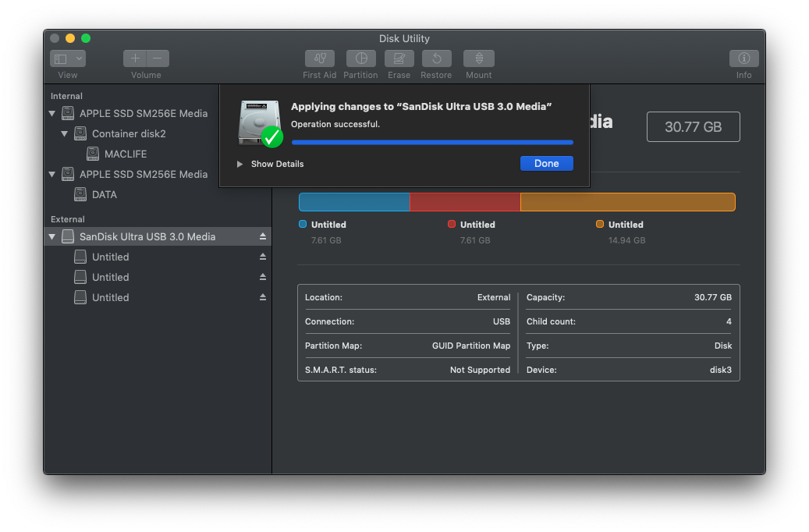Open the View options dropdown chevron
This screenshot has width=809, height=532.
(x=77, y=58)
